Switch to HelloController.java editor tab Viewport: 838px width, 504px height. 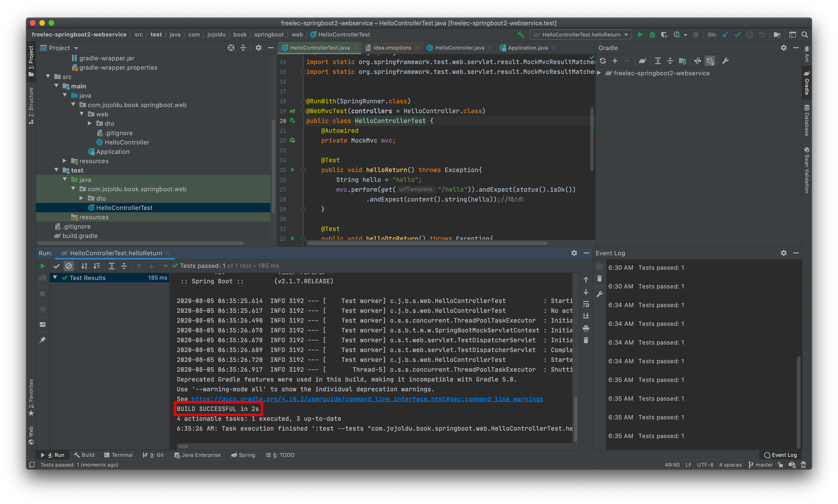click(x=459, y=47)
